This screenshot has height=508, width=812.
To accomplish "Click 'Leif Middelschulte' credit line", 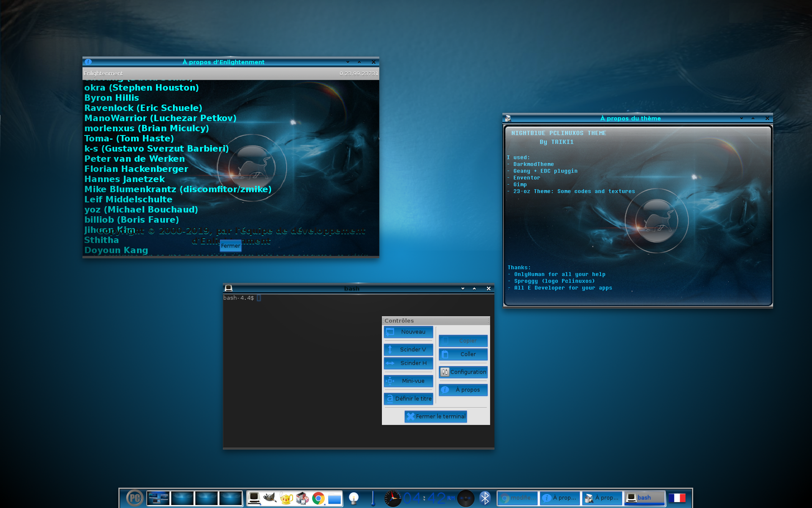I will click(128, 199).
